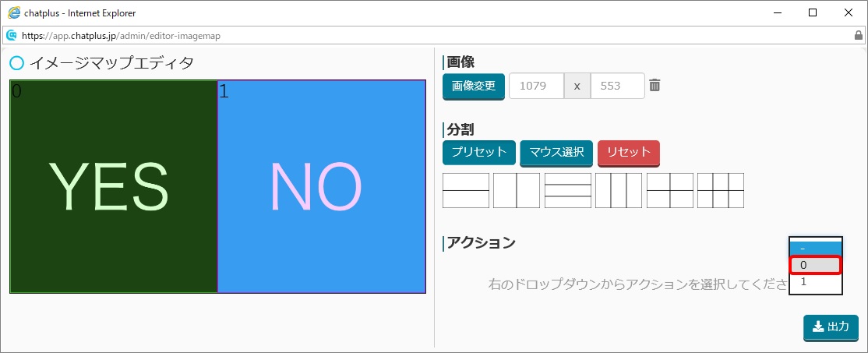Click the red リセット button
The height and width of the screenshot is (353, 868).
629,153
